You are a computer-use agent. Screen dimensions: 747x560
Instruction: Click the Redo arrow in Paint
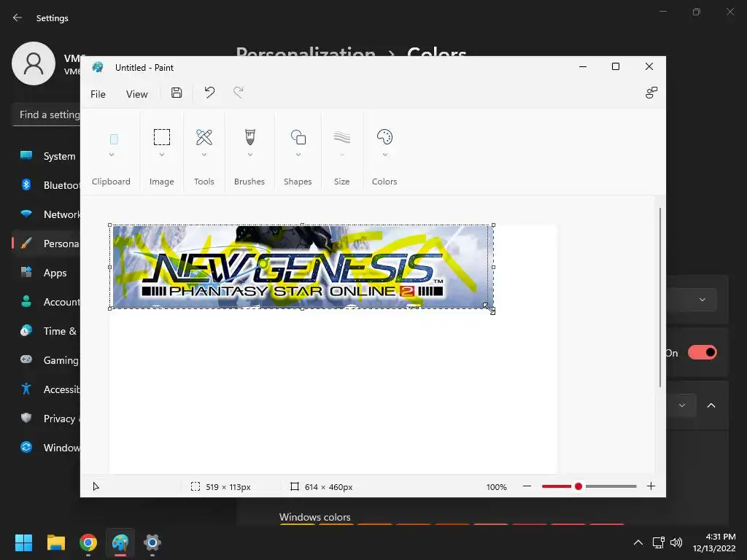(239, 93)
